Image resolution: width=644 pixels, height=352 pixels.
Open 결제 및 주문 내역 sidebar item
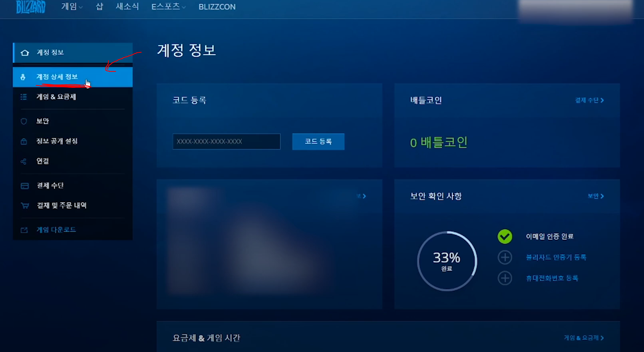pyautogui.click(x=73, y=205)
